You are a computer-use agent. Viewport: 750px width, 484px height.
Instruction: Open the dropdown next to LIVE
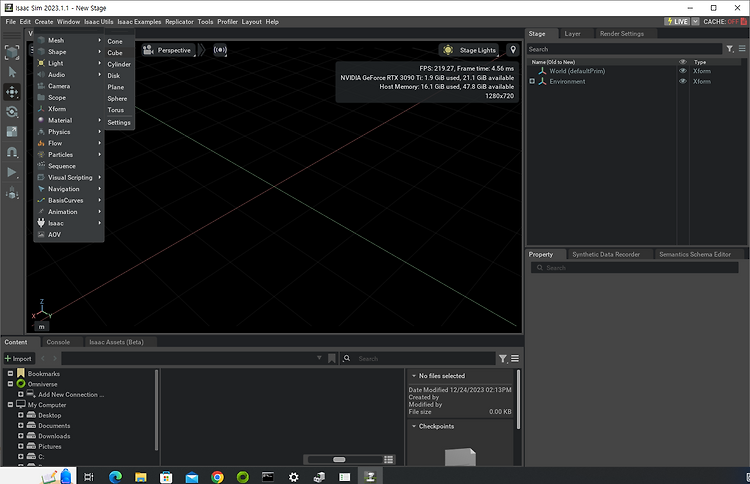[x=695, y=22]
